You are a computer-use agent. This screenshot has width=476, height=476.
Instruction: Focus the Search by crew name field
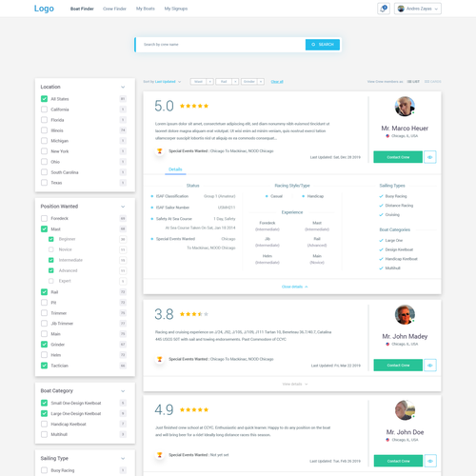(x=221, y=45)
